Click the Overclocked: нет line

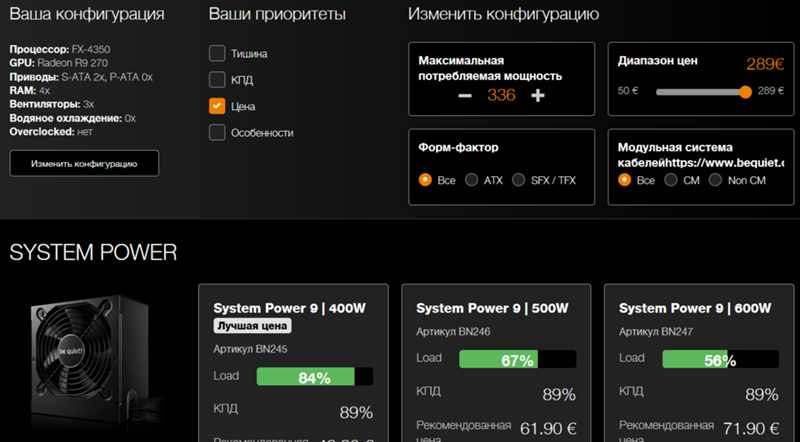tap(51, 132)
